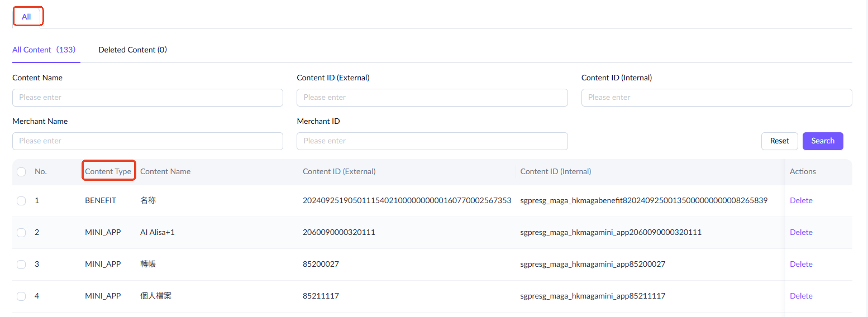Screen dimensions: 868x317
Task: Delete the AI Alisa+1 mini app row
Action: point(801,233)
